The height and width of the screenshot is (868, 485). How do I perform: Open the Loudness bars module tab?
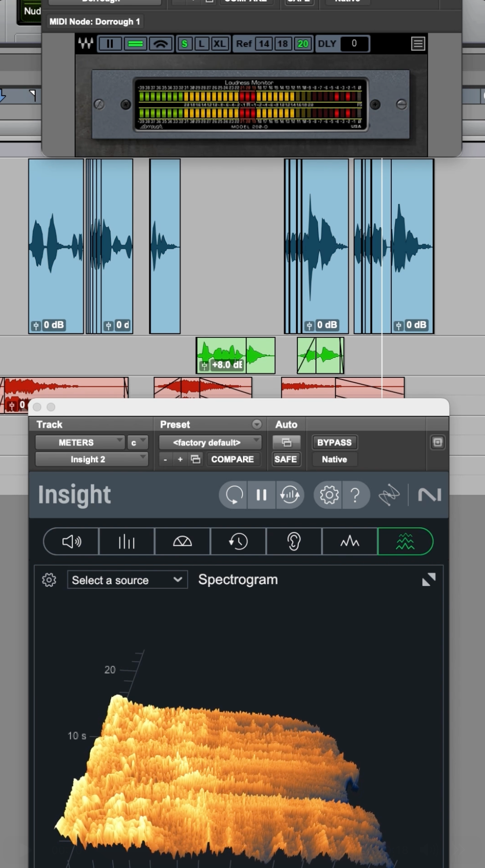(127, 541)
